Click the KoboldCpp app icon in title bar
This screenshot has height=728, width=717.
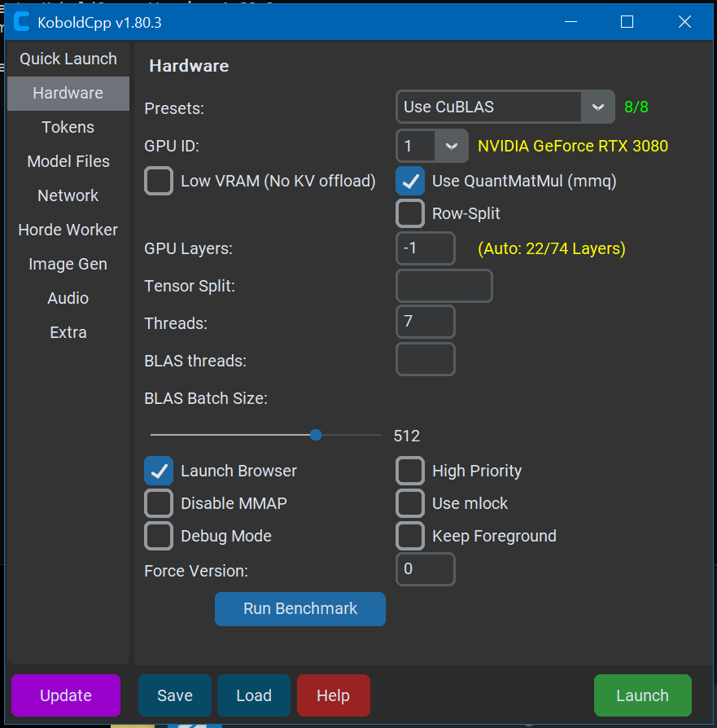22,22
